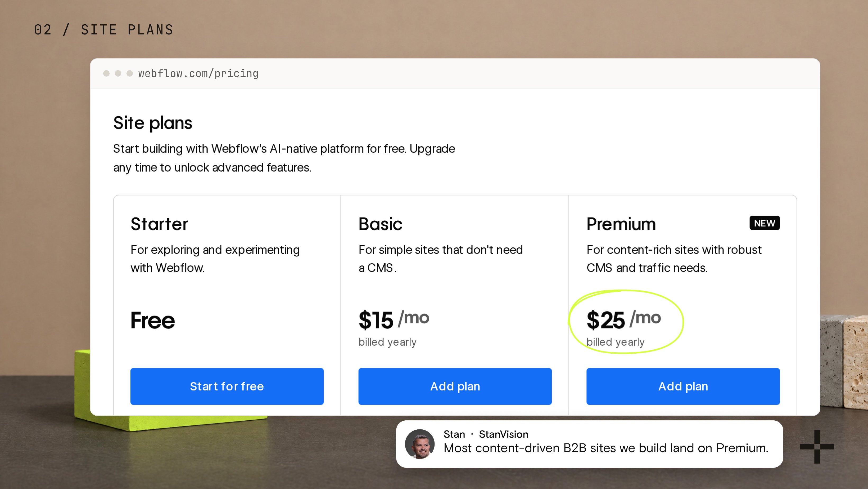Click the StanVision name label
This screenshot has height=489, width=868.
[503, 434]
